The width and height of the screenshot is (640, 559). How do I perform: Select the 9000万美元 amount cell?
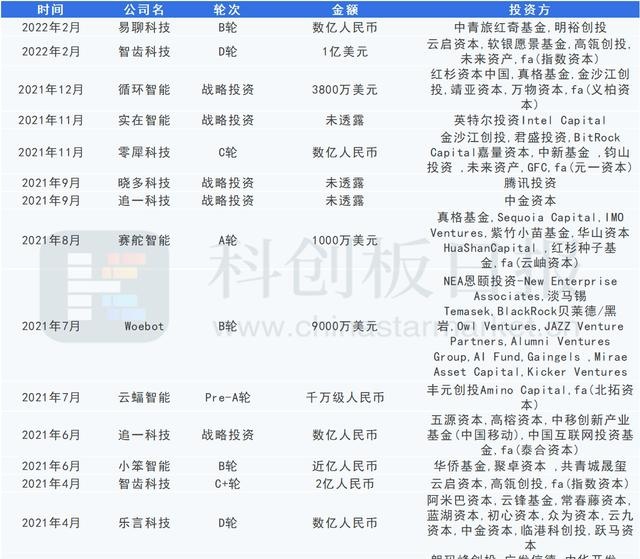click(345, 326)
